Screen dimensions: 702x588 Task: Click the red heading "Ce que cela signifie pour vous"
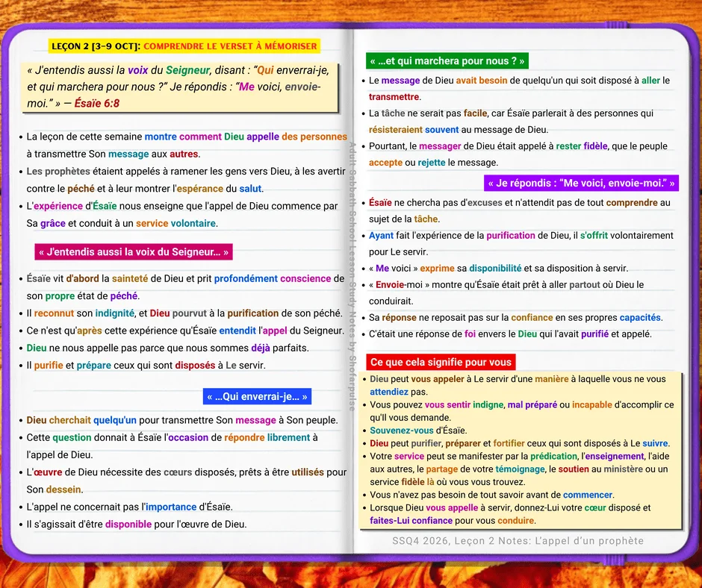click(441, 362)
